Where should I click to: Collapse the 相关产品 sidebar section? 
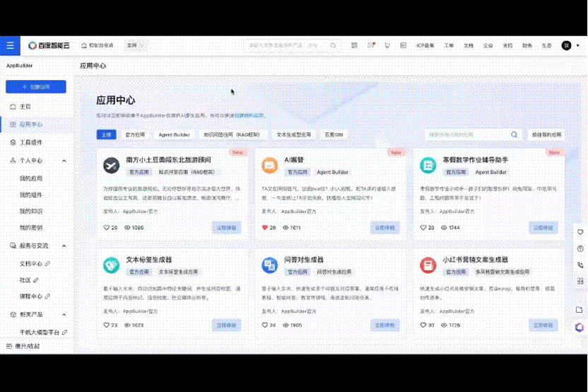point(64,314)
